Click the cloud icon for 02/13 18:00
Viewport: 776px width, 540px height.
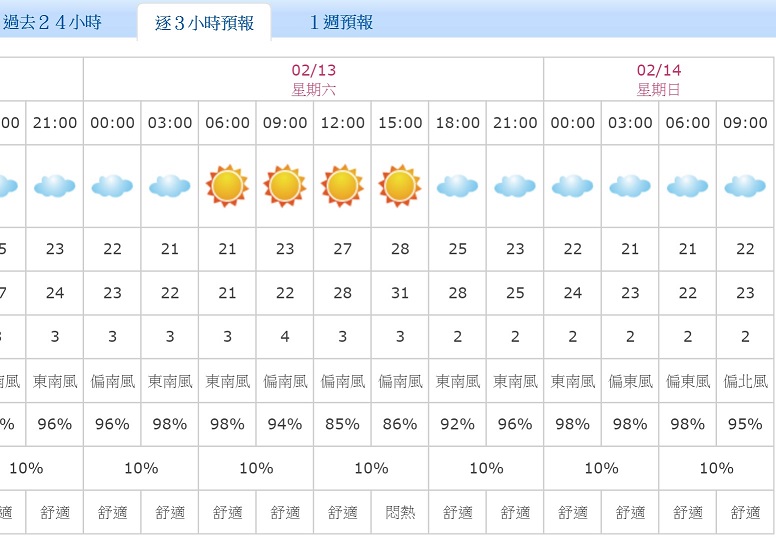[x=457, y=186]
